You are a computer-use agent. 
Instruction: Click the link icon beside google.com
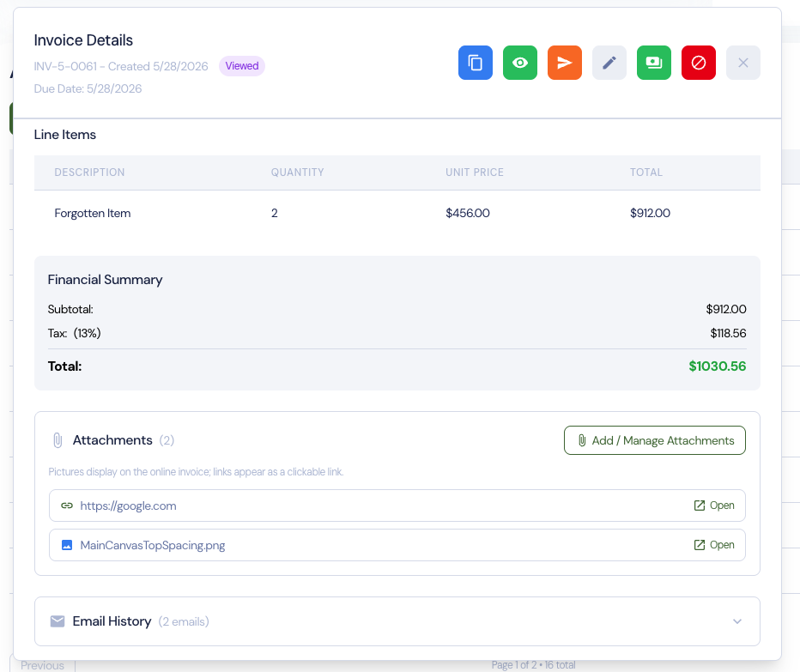pos(67,506)
